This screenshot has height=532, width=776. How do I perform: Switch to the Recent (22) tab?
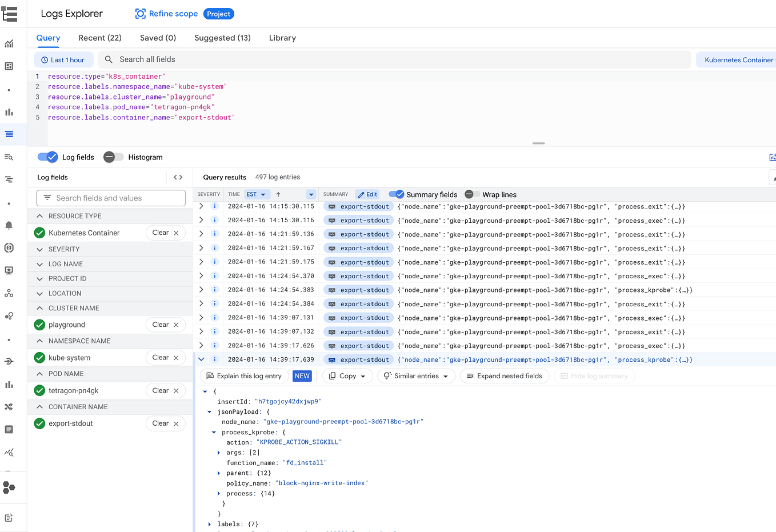(x=99, y=38)
